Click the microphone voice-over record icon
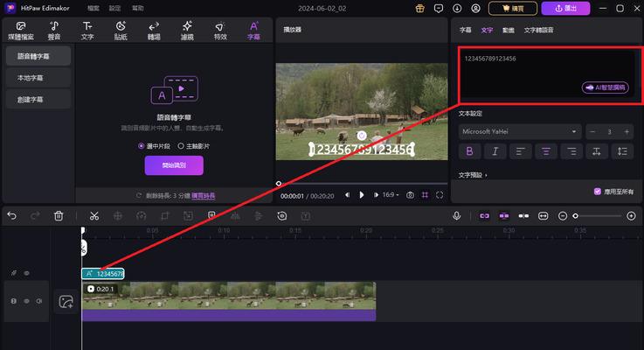The height and width of the screenshot is (350, 644). coord(456,215)
